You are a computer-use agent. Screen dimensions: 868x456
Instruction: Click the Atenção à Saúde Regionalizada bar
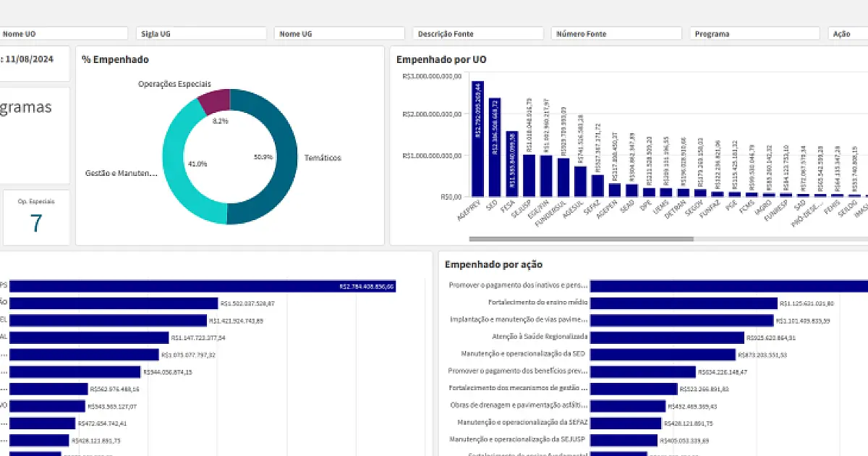click(667, 337)
